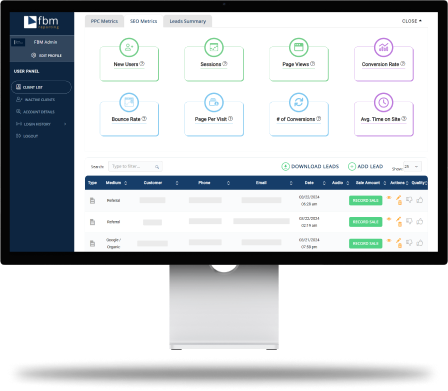Image resolution: width=448 pixels, height=391 pixels.
Task: Open the Conversion Rate chart icon
Action: pyautogui.click(x=383, y=47)
